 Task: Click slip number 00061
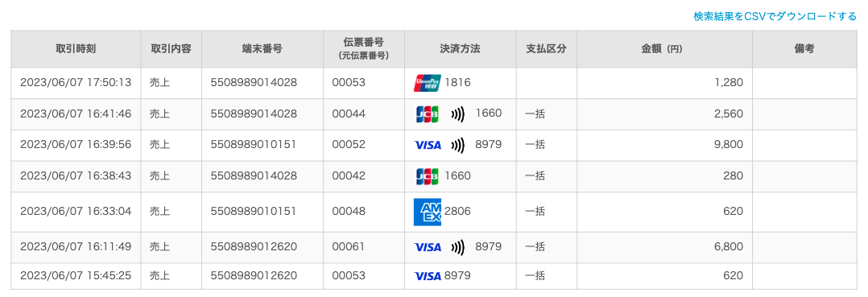pos(349,246)
